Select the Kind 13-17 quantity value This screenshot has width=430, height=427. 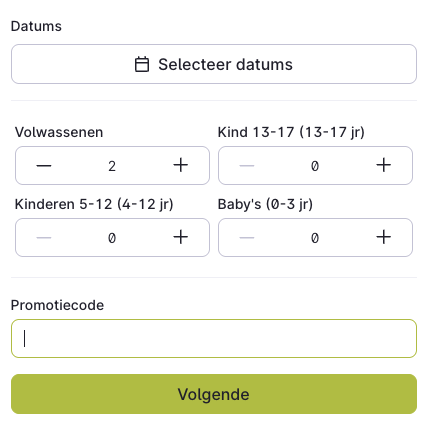coord(315,166)
